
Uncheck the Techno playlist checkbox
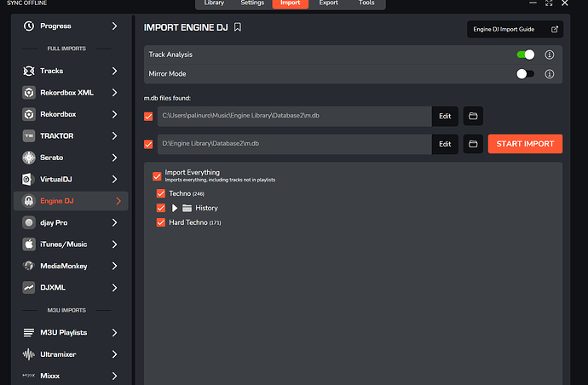(161, 193)
